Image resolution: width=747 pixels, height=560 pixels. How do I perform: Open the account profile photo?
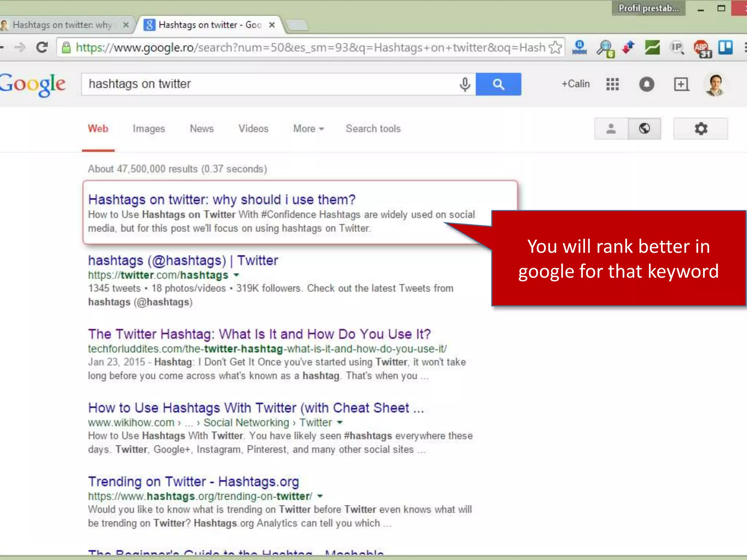tap(715, 85)
